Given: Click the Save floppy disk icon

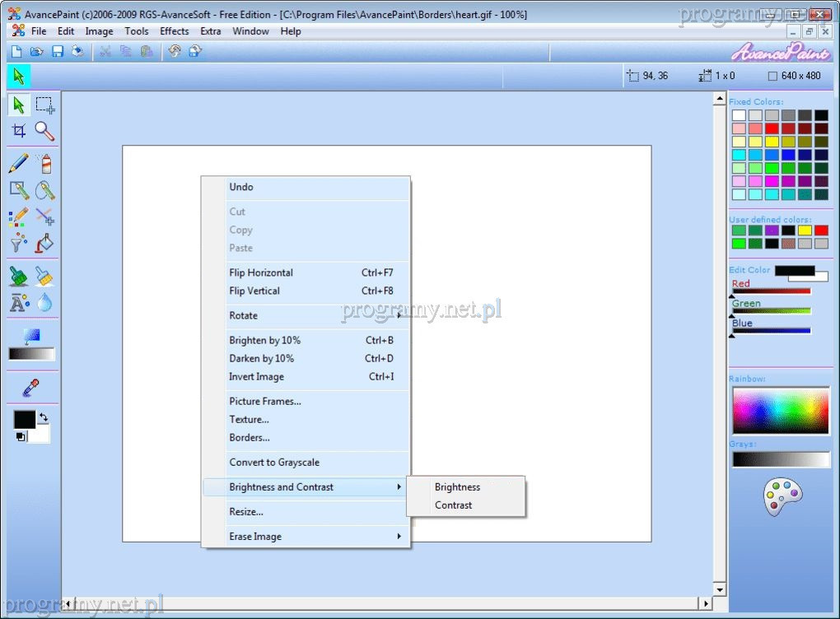Looking at the screenshot, I should 58,52.
